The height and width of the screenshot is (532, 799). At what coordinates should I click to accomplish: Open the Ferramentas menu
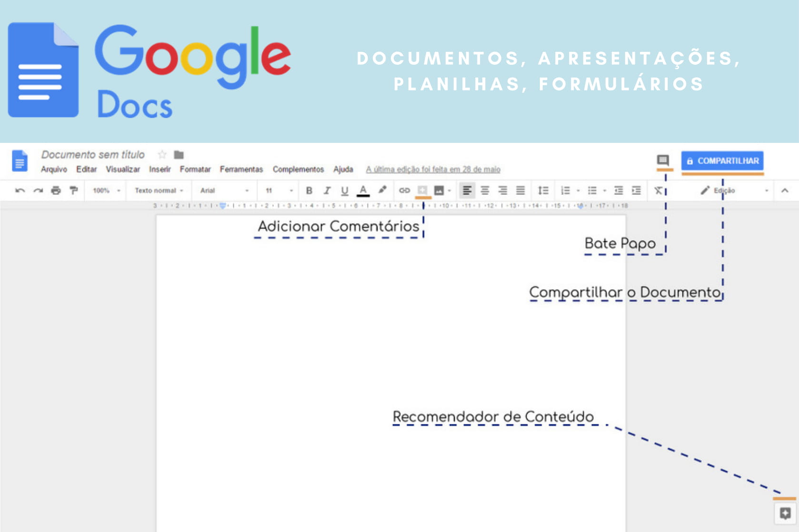tap(241, 169)
